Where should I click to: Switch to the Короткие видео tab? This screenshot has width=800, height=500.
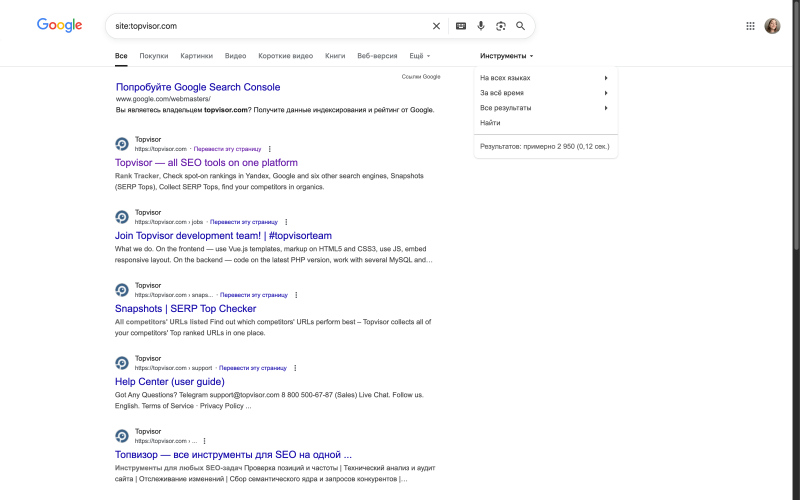285,56
